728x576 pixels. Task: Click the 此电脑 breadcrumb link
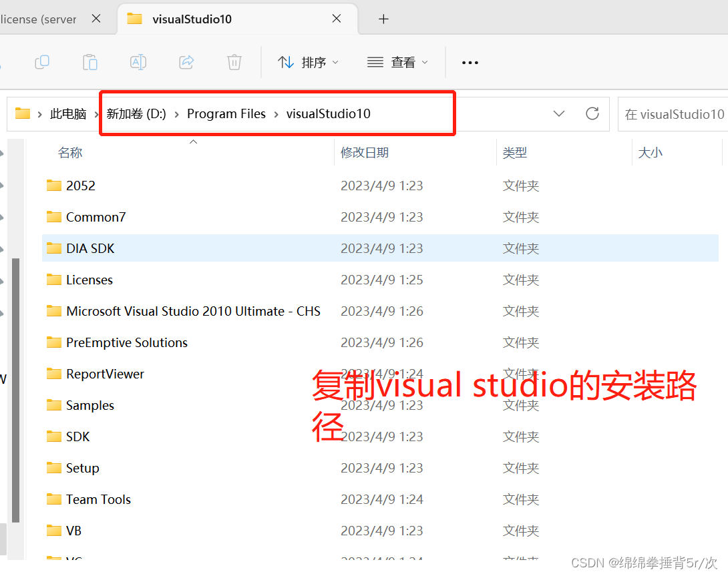[x=67, y=113]
